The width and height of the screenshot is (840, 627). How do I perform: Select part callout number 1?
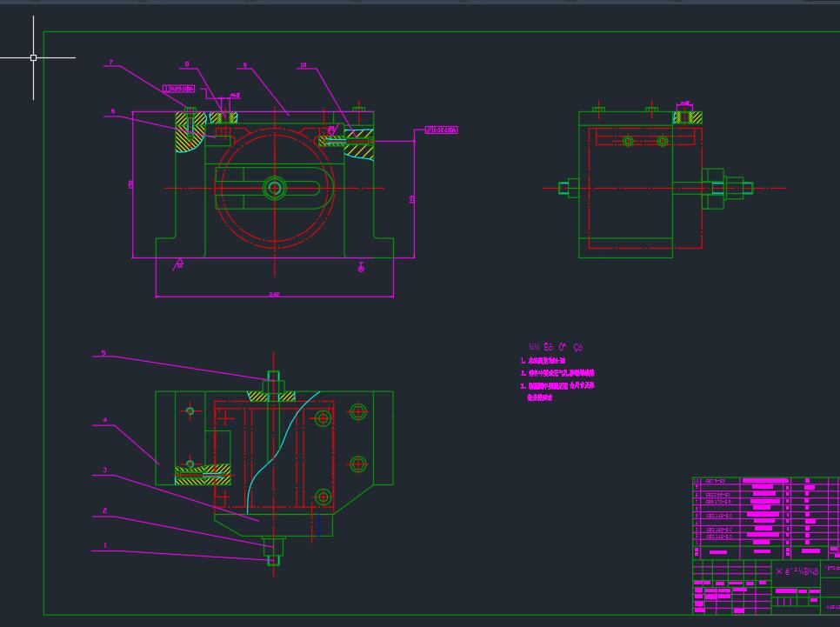[105, 545]
